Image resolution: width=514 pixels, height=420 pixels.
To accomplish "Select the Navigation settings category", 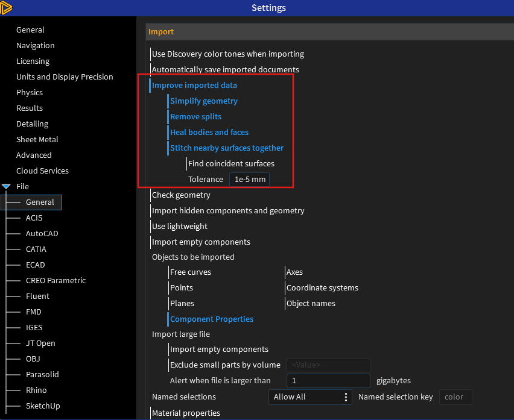I will pos(35,46).
